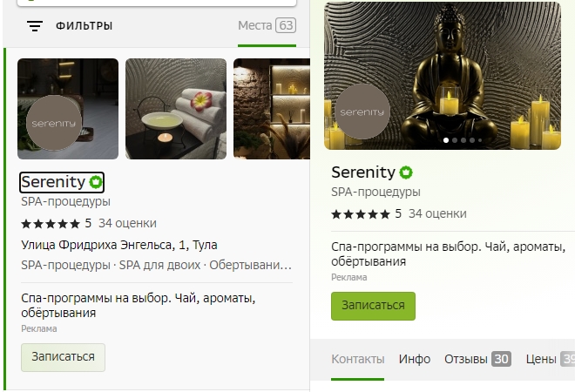Click the star rating in detail panel
575x392 pixels.
point(361,214)
